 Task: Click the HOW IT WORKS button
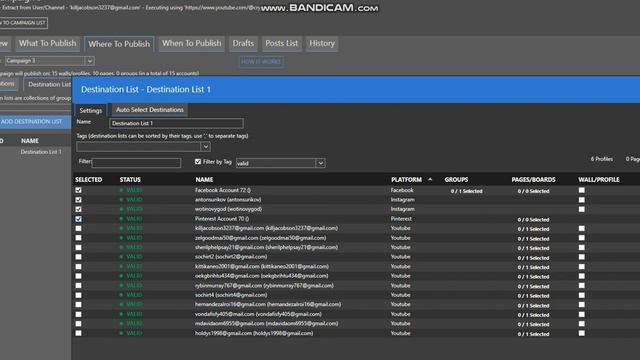261,62
